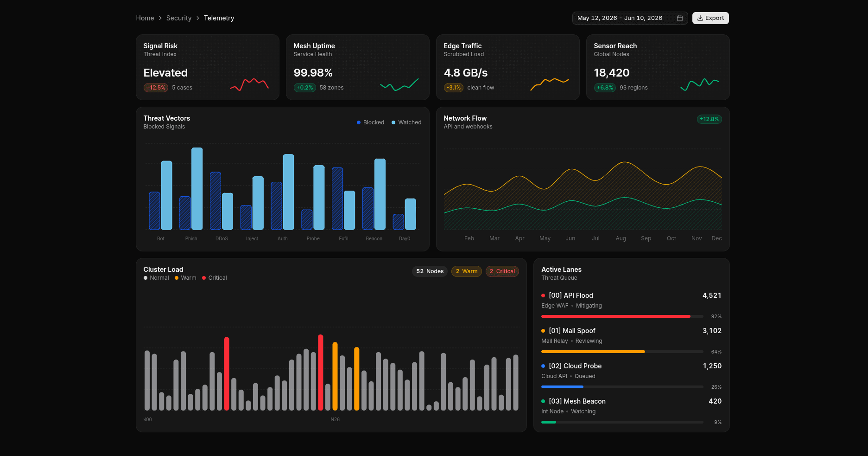868x456 pixels.
Task: Click the Threat Vectors card title
Action: tap(167, 118)
